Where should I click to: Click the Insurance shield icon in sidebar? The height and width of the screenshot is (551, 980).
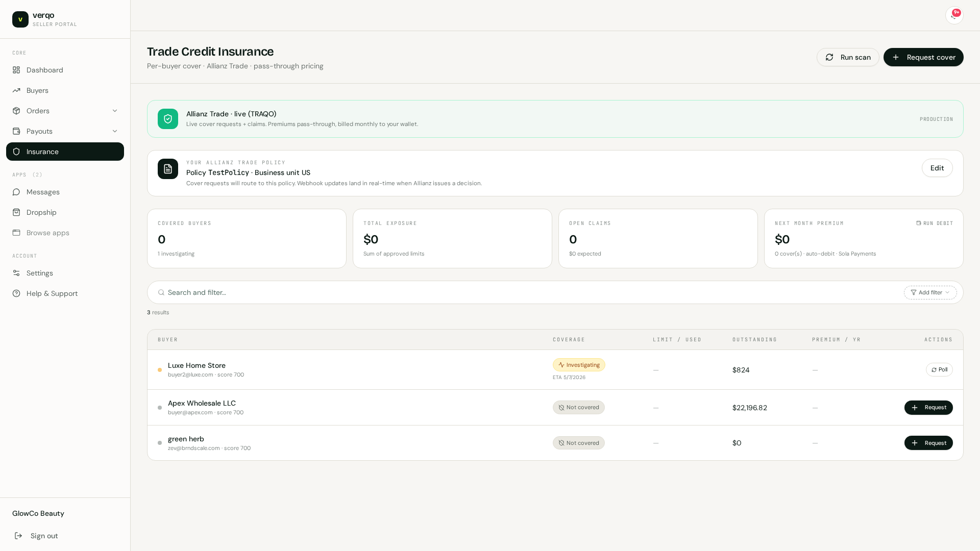[x=16, y=152]
